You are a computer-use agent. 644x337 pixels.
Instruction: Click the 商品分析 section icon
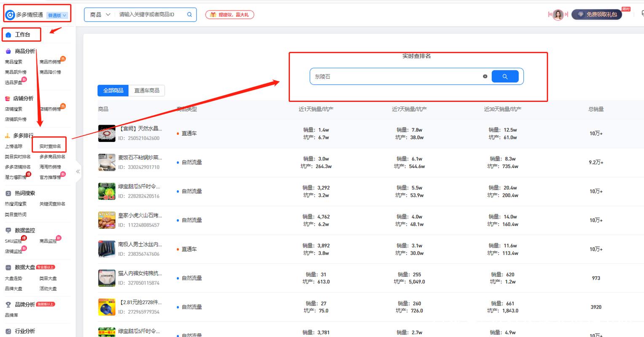8,51
